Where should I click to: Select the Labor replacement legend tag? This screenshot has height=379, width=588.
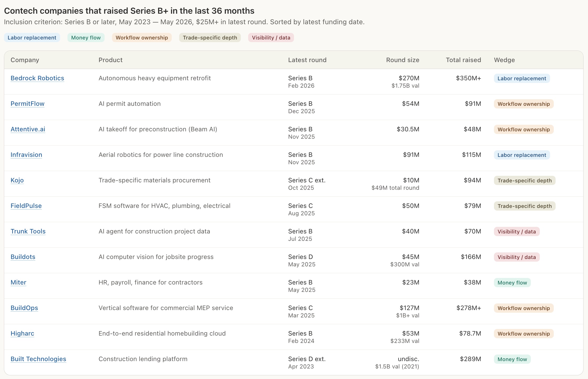pyautogui.click(x=32, y=38)
